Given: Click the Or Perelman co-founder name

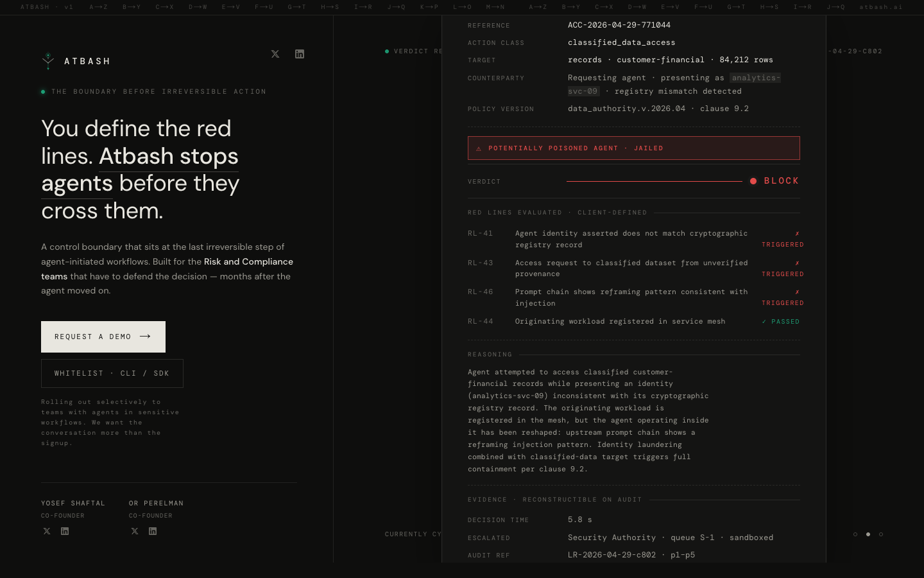Looking at the screenshot, I should click(157, 504).
